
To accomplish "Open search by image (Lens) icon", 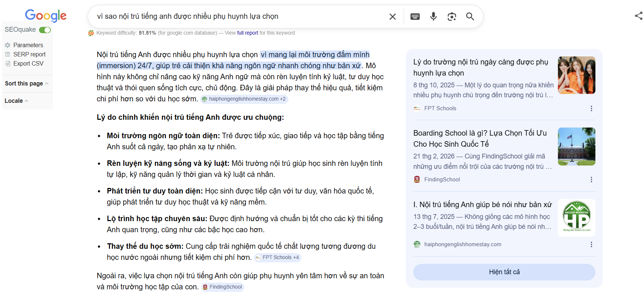I will click(452, 17).
